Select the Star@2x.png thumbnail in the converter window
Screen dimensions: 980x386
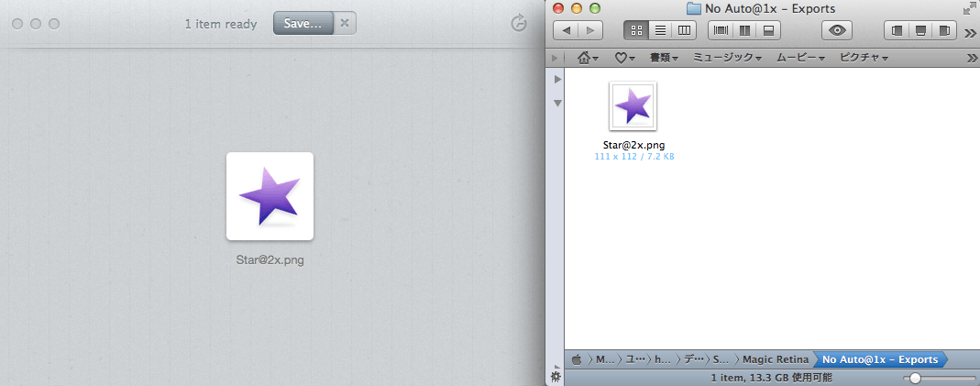(270, 196)
